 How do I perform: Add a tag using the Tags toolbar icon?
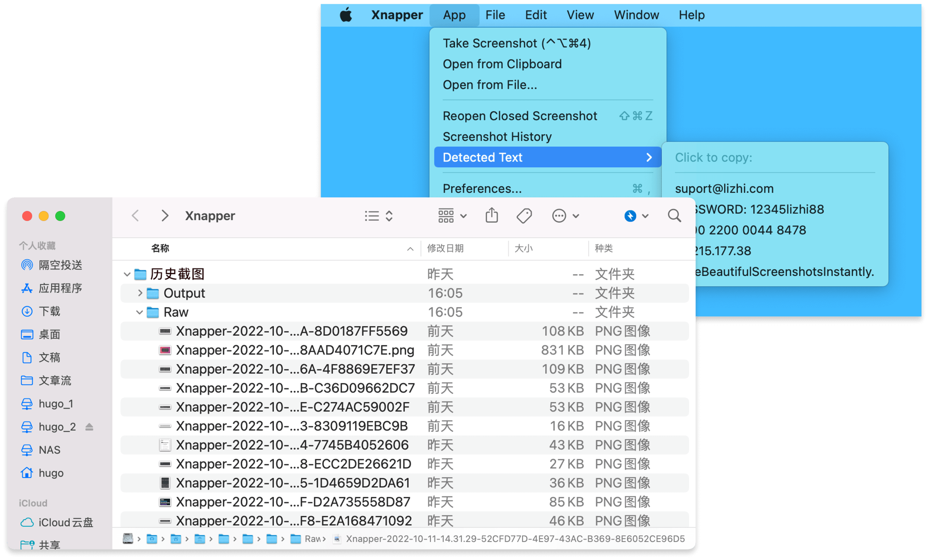[524, 216]
